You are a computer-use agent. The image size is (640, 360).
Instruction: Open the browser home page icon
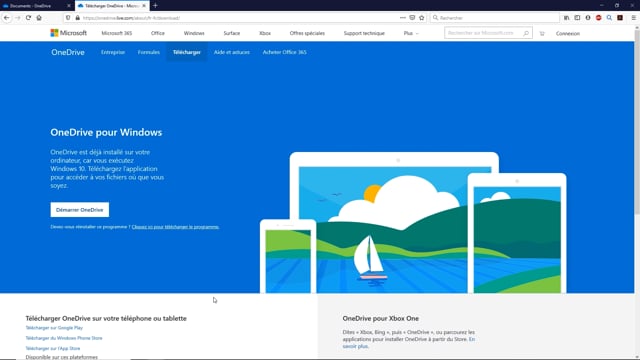coord(39,18)
